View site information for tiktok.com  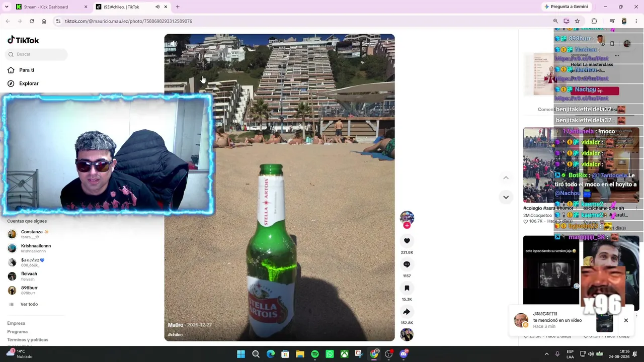pyautogui.click(x=58, y=21)
